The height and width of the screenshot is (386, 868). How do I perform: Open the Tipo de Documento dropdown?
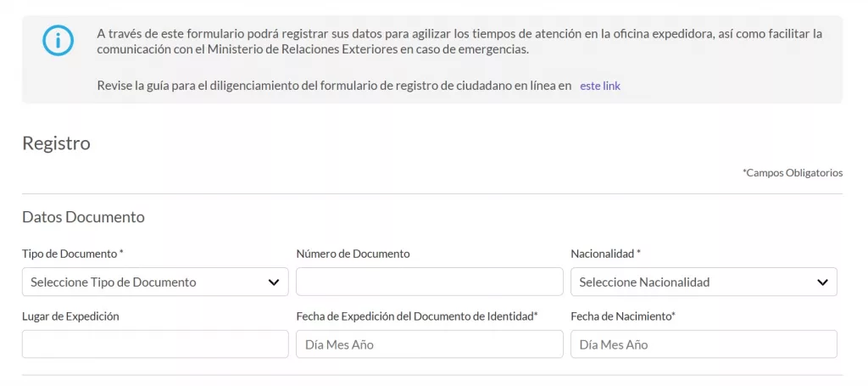(144, 282)
